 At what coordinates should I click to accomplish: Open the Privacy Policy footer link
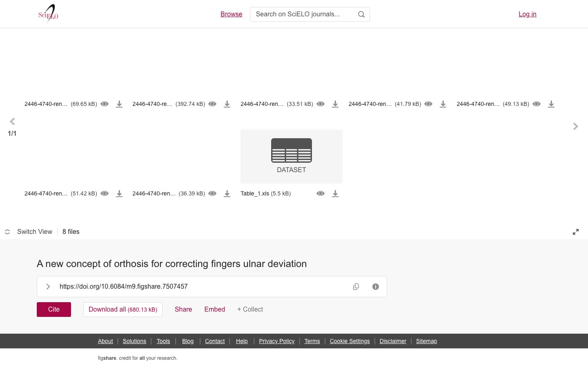pos(277,341)
